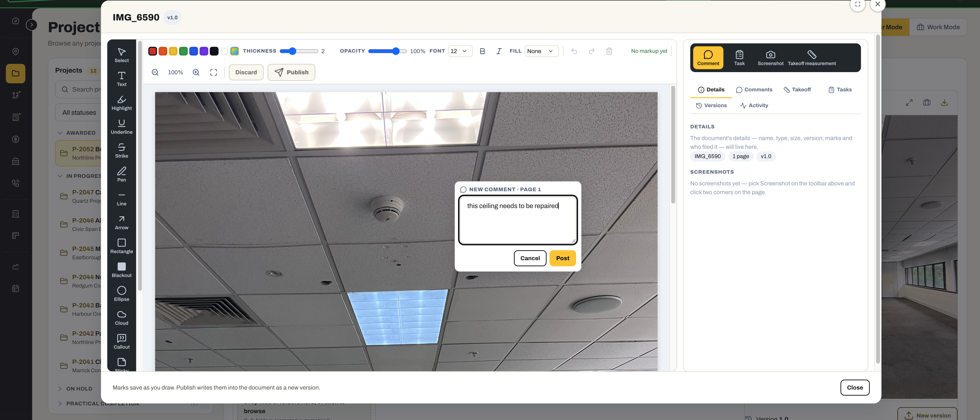Toggle italic text formatting
980x420 pixels.
(499, 51)
